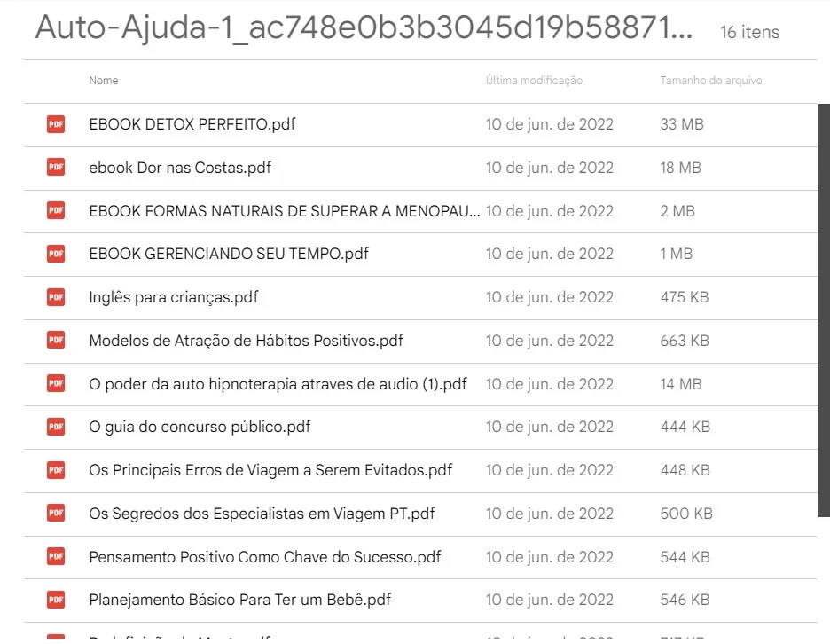The width and height of the screenshot is (830, 644).
Task: Click the 448 KB file size
Action: click(685, 470)
